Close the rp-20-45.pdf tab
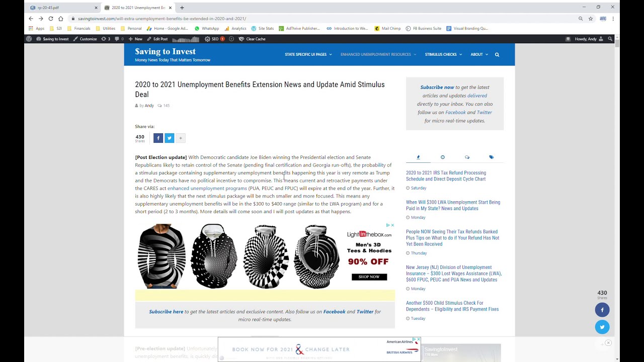The image size is (644, 362). (96, 8)
